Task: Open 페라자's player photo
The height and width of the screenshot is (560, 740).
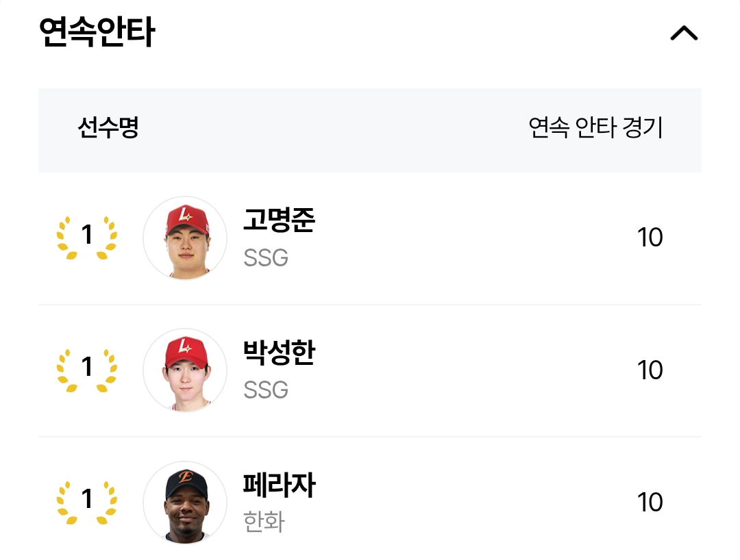Action: (x=185, y=502)
